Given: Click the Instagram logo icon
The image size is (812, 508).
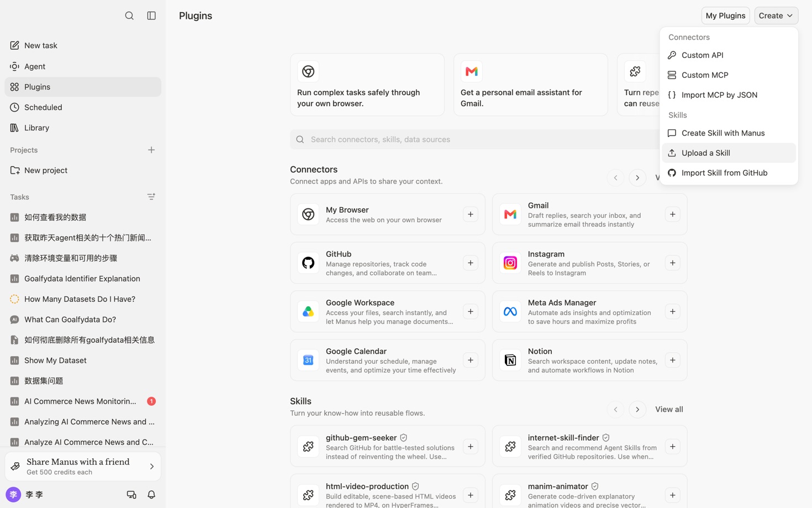Looking at the screenshot, I should (510, 263).
